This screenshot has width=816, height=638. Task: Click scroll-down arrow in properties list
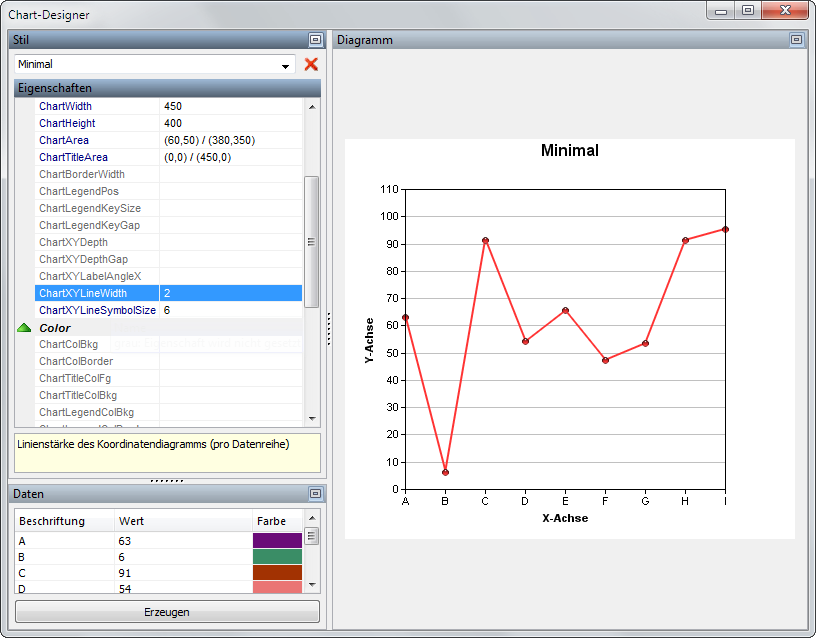[311, 418]
